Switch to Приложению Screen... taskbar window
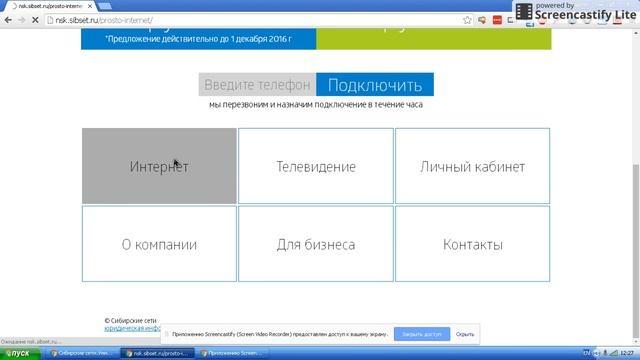The image size is (640, 360). tap(233, 353)
